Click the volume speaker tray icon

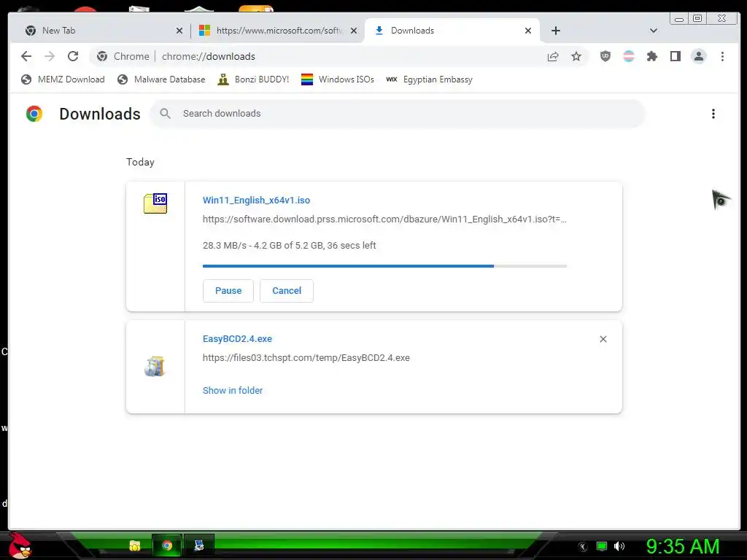tap(619, 546)
